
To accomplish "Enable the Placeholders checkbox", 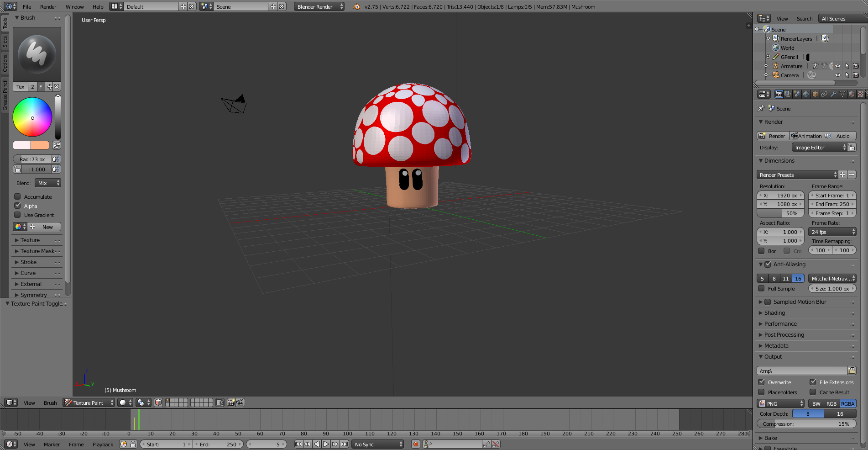I will (x=761, y=392).
